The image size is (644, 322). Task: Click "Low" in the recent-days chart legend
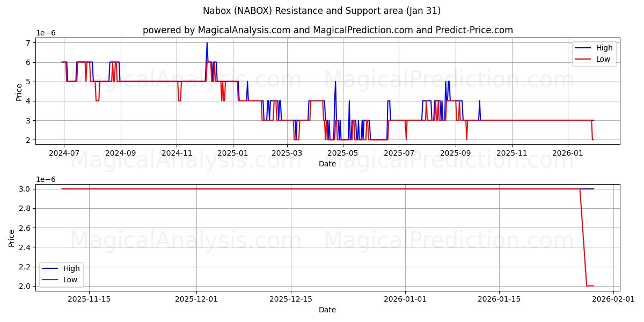70,280
